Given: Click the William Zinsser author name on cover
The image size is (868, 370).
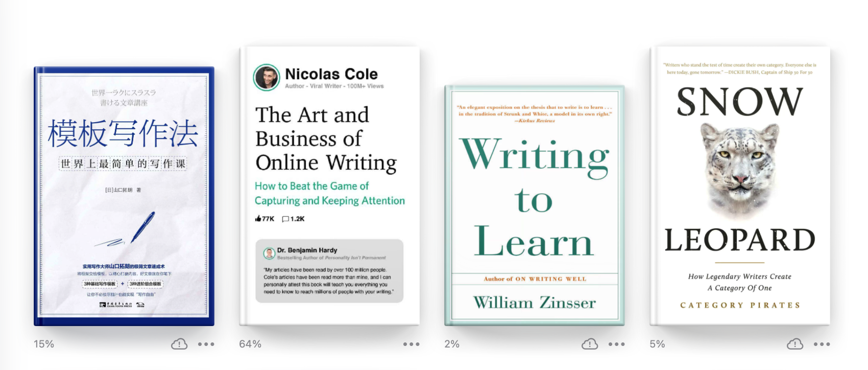Looking at the screenshot, I should tap(535, 303).
